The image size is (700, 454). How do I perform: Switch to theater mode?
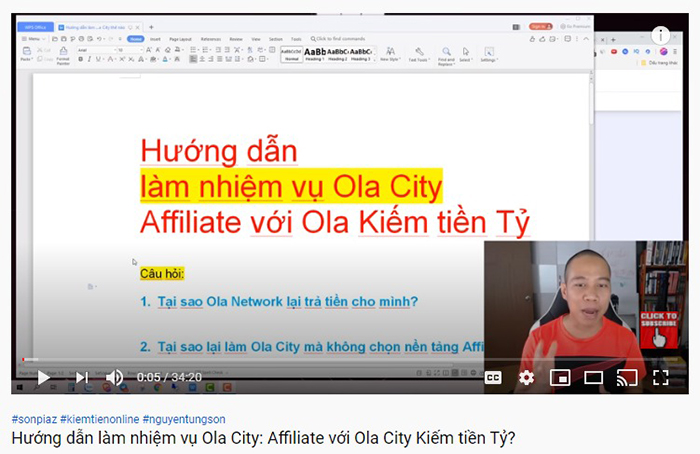pyautogui.click(x=594, y=378)
